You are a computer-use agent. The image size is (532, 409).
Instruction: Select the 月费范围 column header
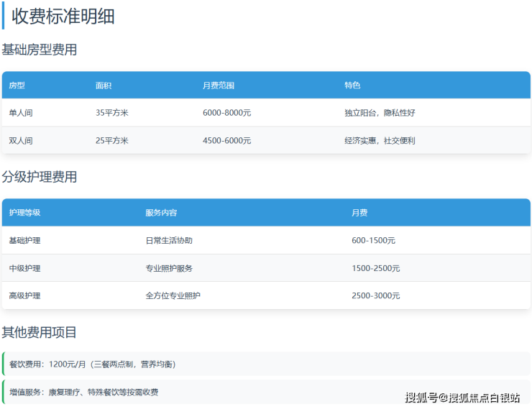point(219,86)
